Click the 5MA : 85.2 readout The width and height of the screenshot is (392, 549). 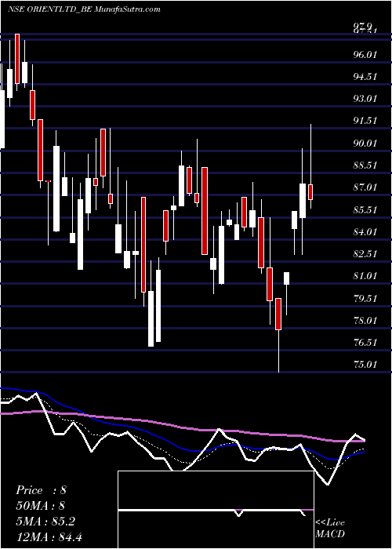point(45,522)
